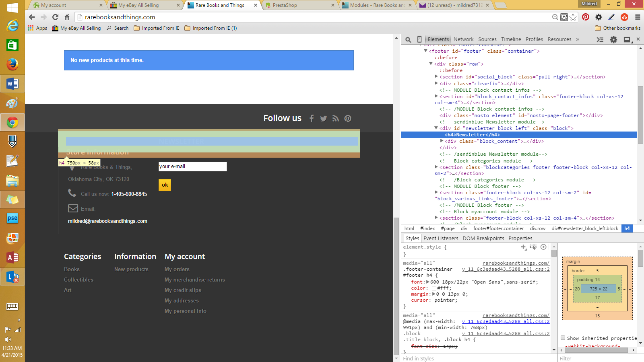Open the DevTools settings gear
This screenshot has height=362, width=644.
(x=613, y=39)
